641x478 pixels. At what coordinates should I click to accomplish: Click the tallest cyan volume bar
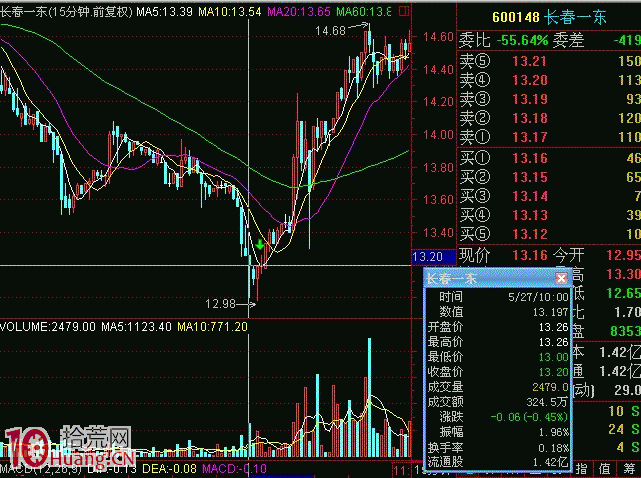(370, 397)
